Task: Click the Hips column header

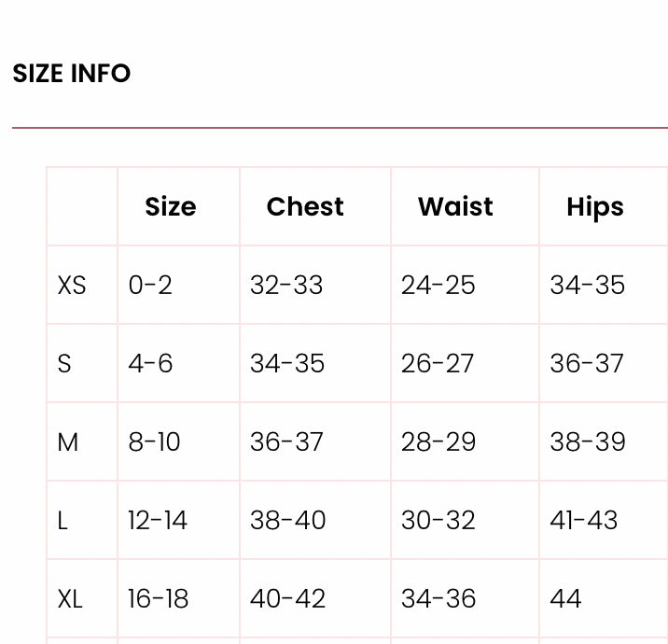Action: [x=595, y=206]
